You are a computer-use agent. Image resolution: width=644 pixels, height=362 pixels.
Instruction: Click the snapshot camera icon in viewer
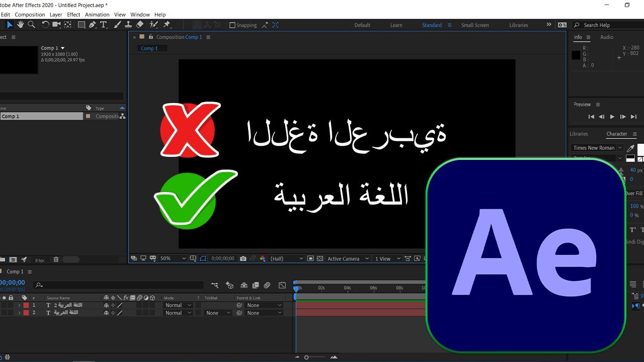pos(243,258)
